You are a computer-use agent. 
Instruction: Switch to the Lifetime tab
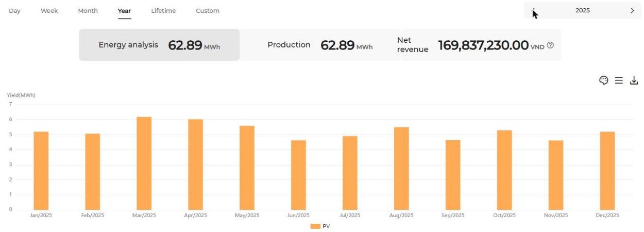163,11
